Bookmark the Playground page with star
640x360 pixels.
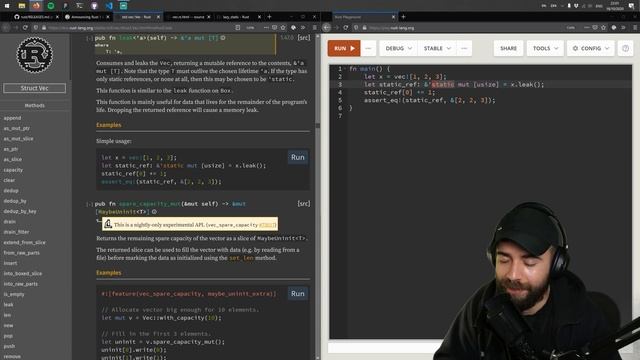(603, 27)
